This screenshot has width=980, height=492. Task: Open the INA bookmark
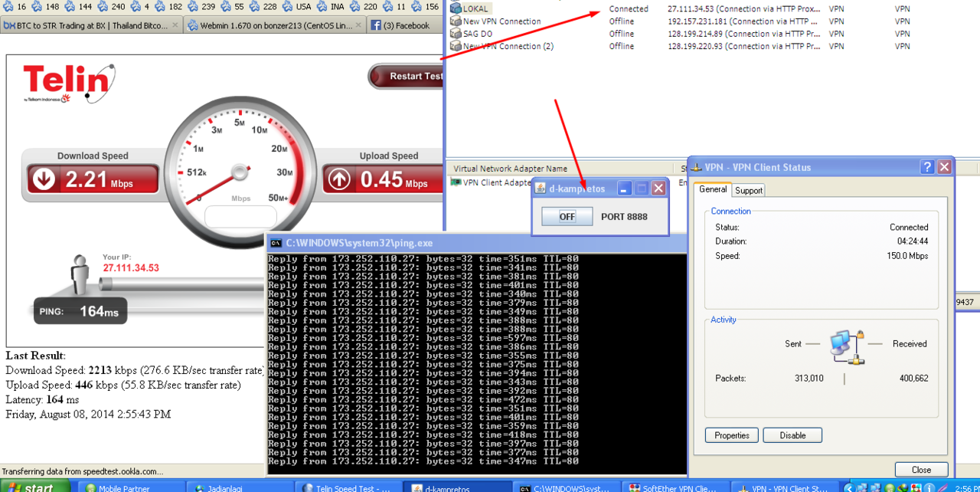click(329, 6)
